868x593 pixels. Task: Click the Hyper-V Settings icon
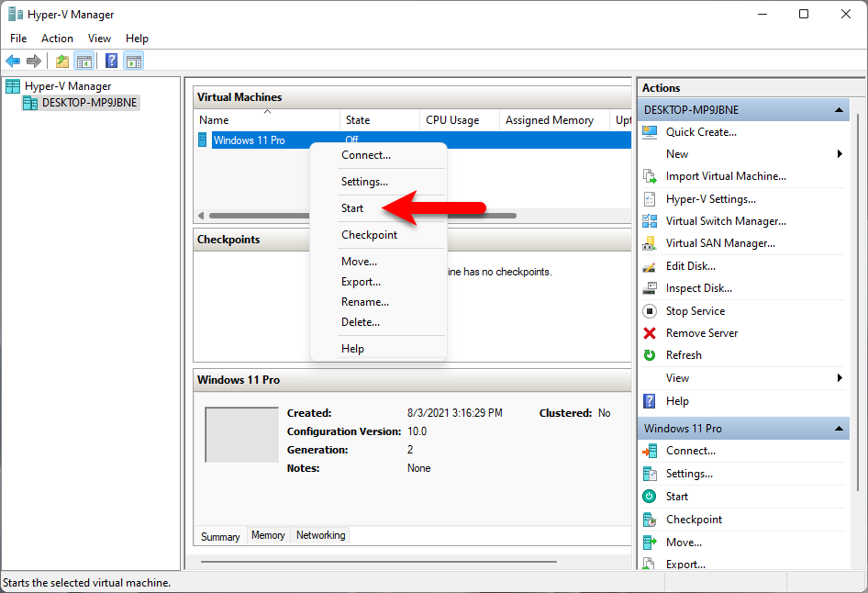(650, 199)
